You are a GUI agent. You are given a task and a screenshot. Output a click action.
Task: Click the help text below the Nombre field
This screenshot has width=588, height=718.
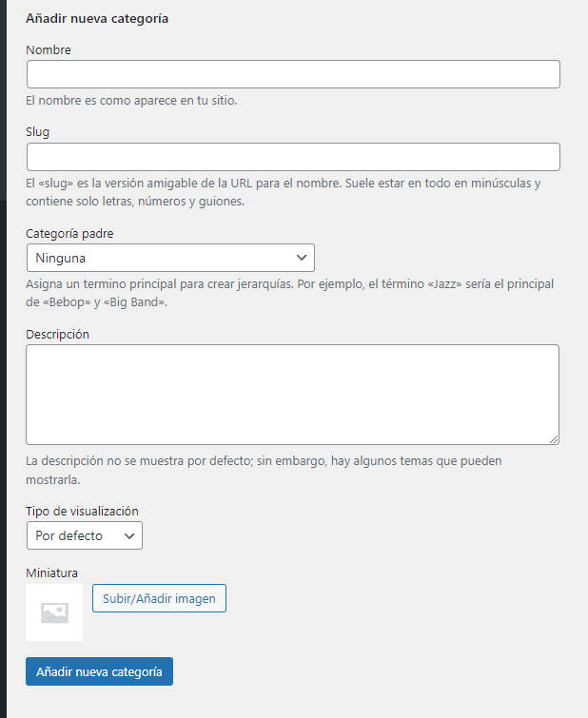point(131,100)
